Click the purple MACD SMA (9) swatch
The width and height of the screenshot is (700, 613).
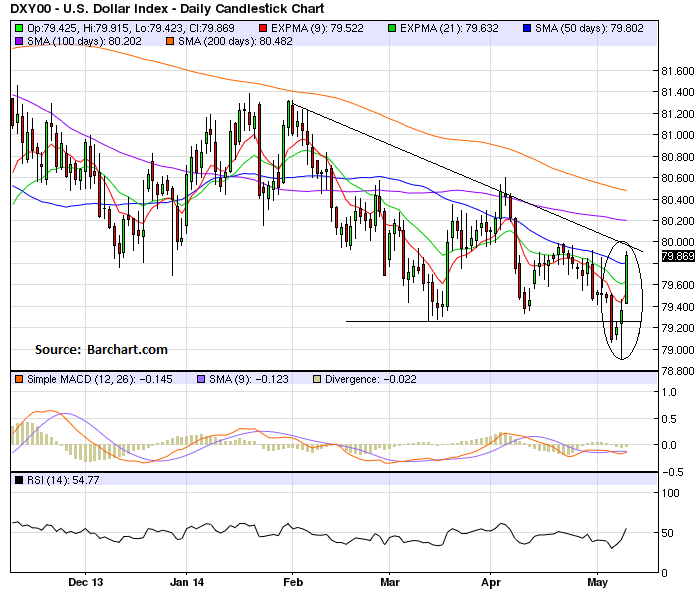coord(201,379)
